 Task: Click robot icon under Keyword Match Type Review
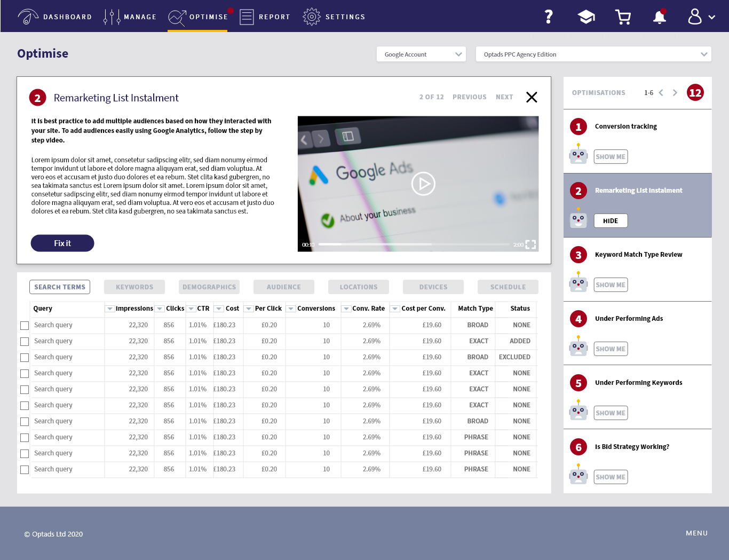579,282
